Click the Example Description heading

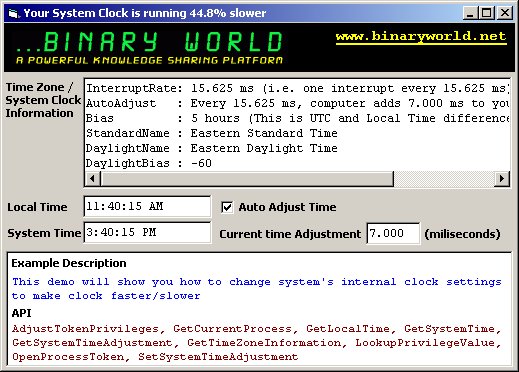pos(69,263)
